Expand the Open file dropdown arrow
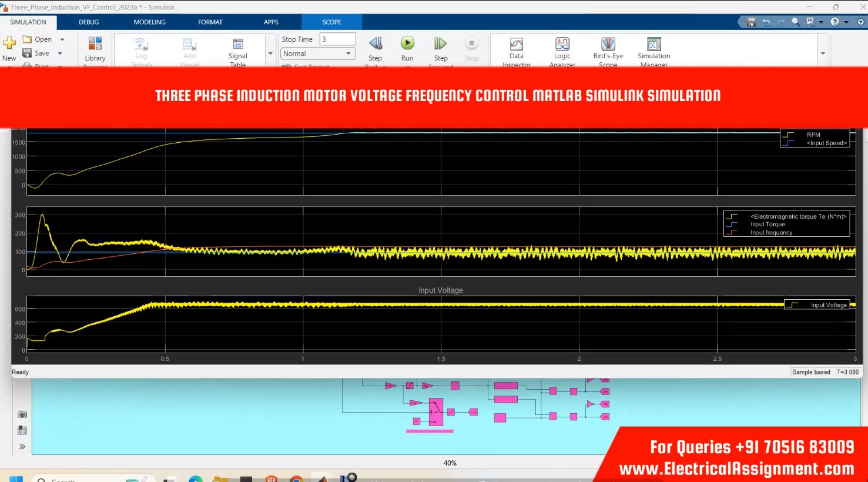868x482 pixels. pos(62,39)
